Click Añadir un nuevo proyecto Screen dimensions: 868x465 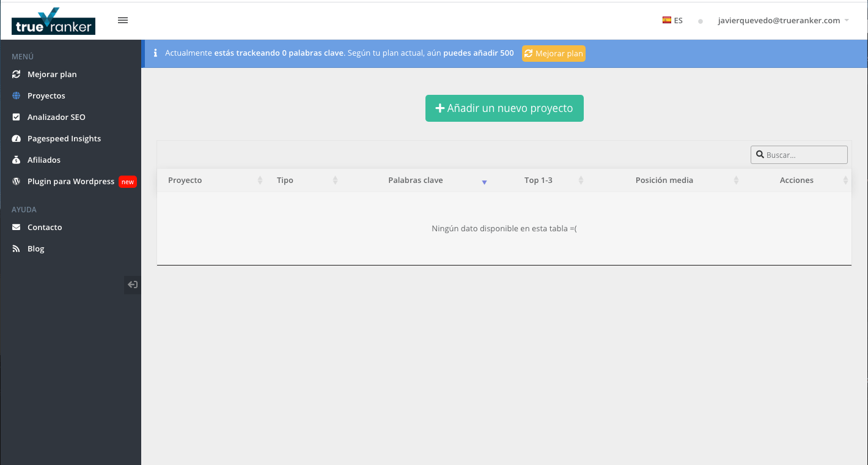504,108
